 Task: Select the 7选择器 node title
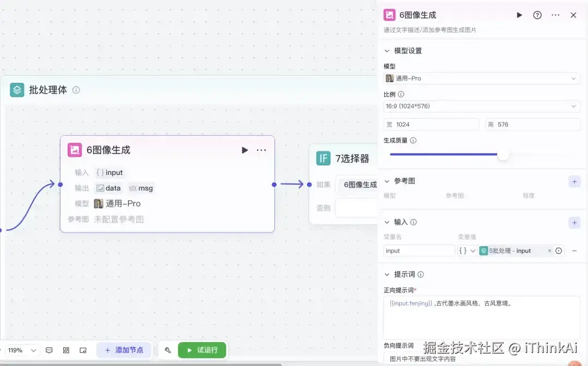(x=352, y=158)
